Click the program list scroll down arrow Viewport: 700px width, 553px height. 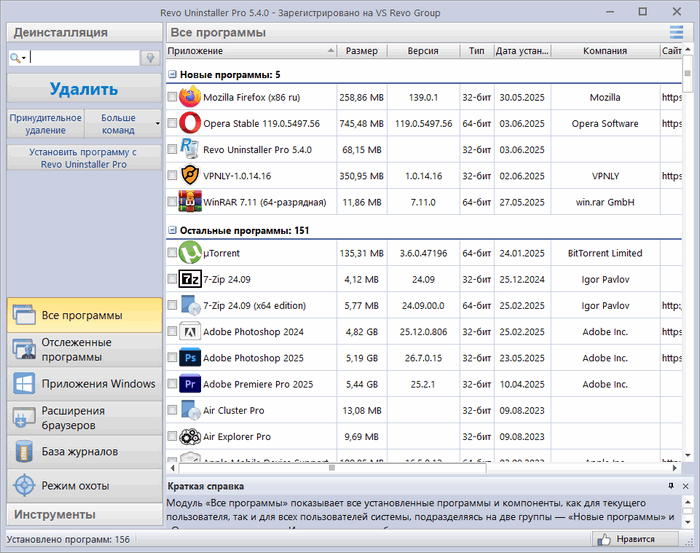(688, 456)
